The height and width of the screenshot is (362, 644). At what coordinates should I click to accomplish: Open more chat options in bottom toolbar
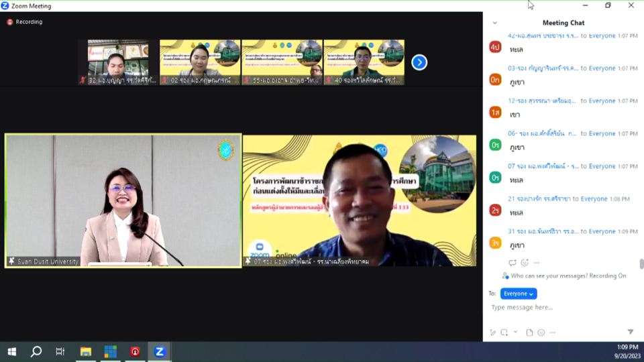[553, 333]
